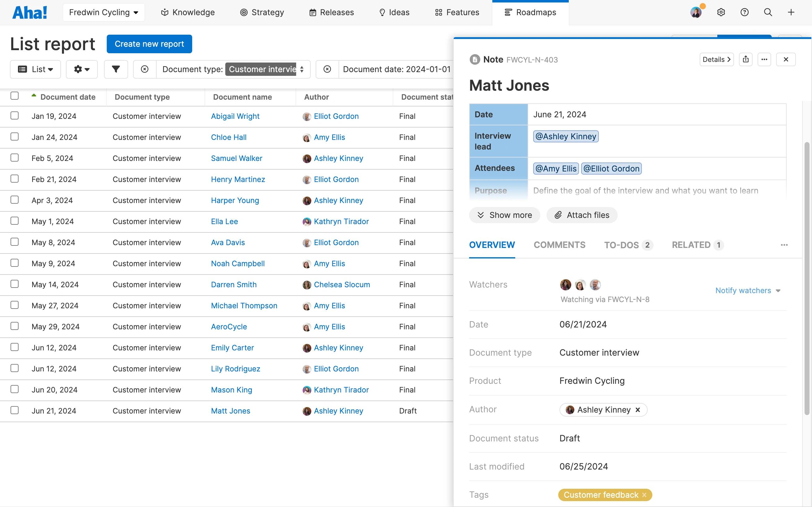Open the share icon in note panel
The image size is (812, 507).
[x=745, y=59]
